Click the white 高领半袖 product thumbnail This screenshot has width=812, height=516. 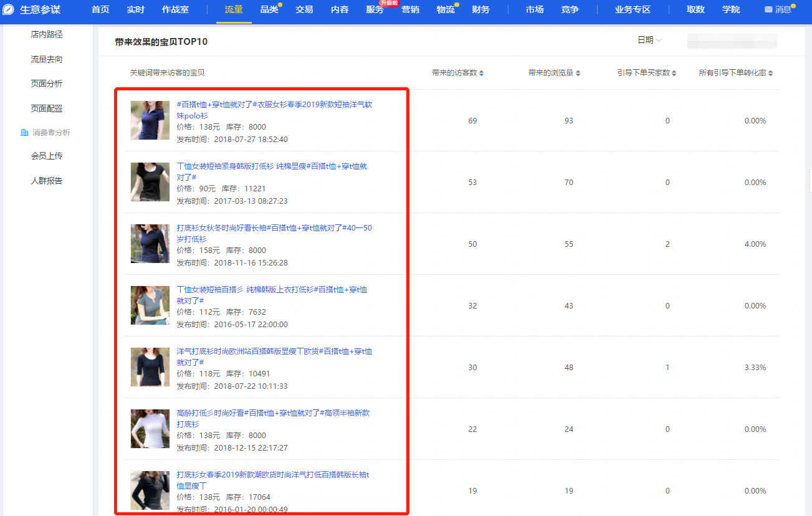click(x=150, y=429)
